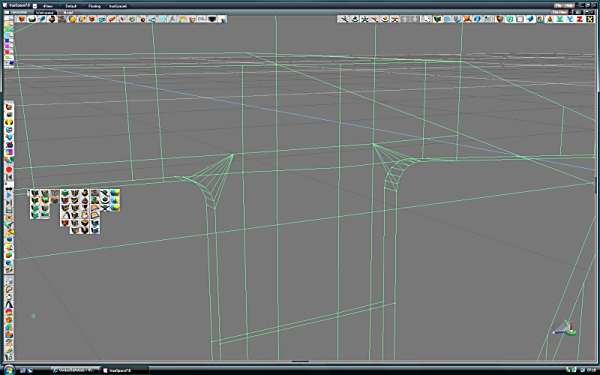This screenshot has width=600, height=375.
Task: Select the human face head icon in the top toolbar
Action: tap(192, 19)
